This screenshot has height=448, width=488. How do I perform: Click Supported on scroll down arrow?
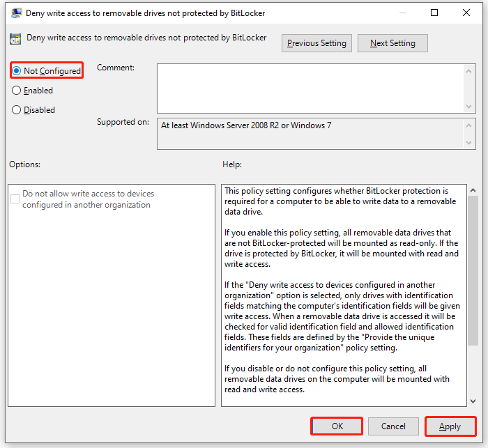coord(468,143)
